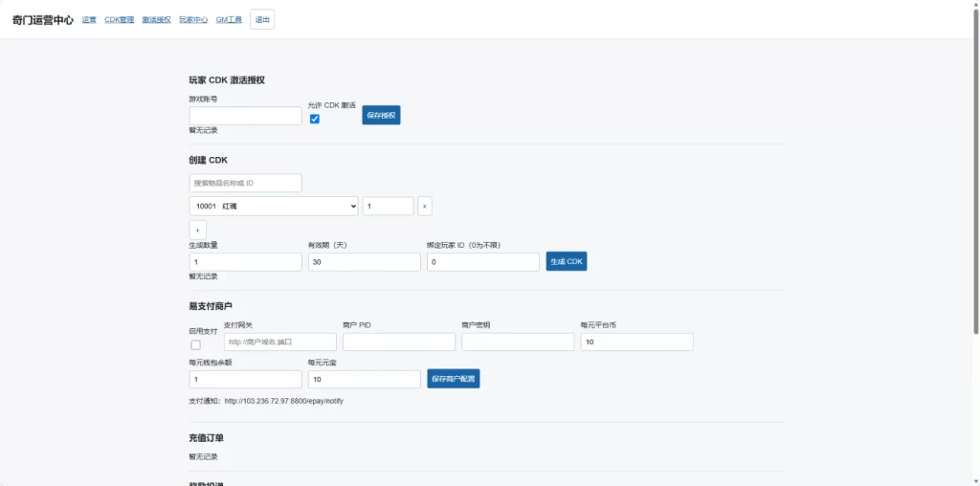The image size is (980, 486).
Task: Click the 退出 logout button
Action: tap(262, 19)
